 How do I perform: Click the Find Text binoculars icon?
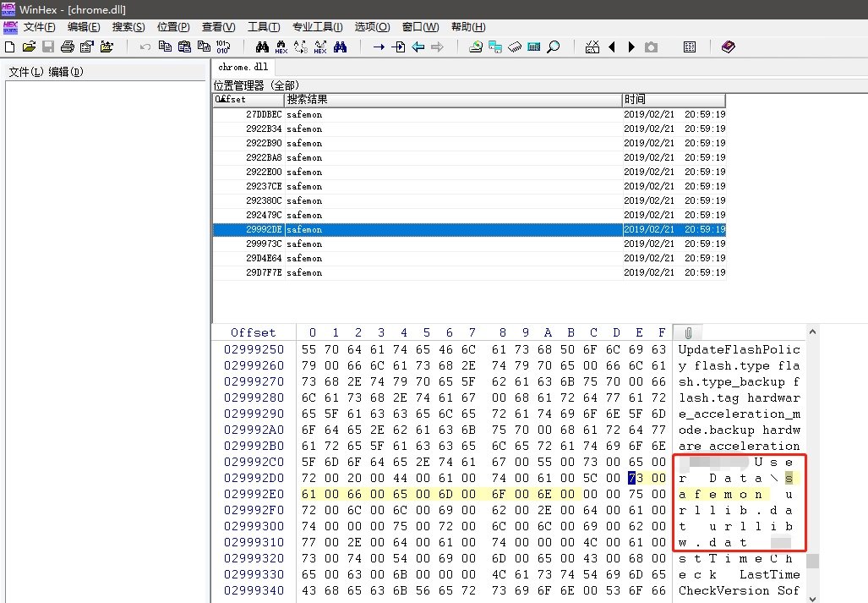(x=262, y=47)
